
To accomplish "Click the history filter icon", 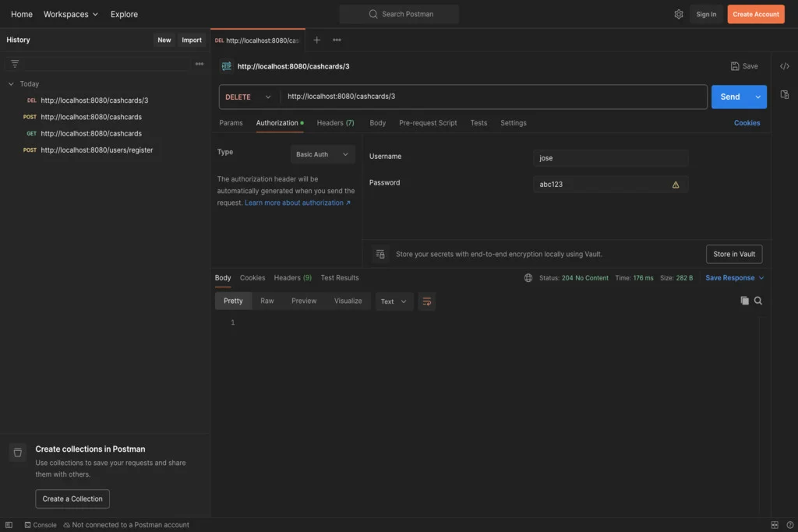I will point(15,64).
